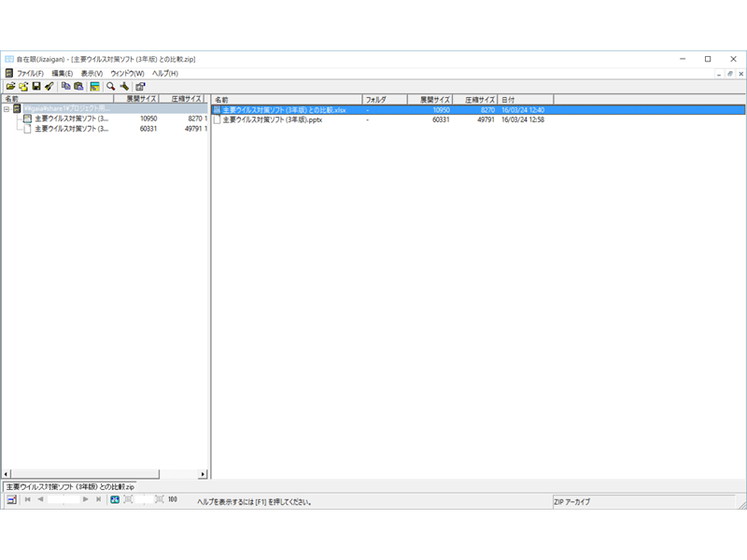This screenshot has width=747, height=560.
Task: Open the ヘルプ(H) menu
Action: tap(164, 73)
